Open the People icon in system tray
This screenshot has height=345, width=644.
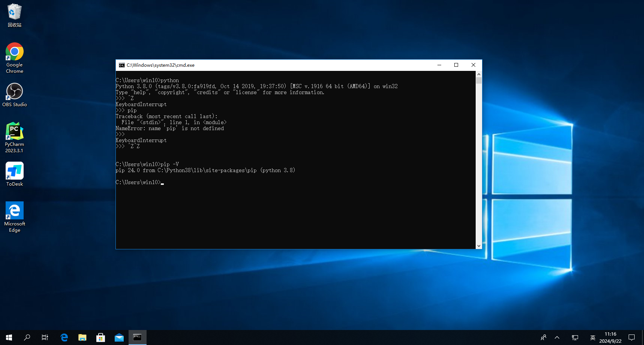[544, 337]
